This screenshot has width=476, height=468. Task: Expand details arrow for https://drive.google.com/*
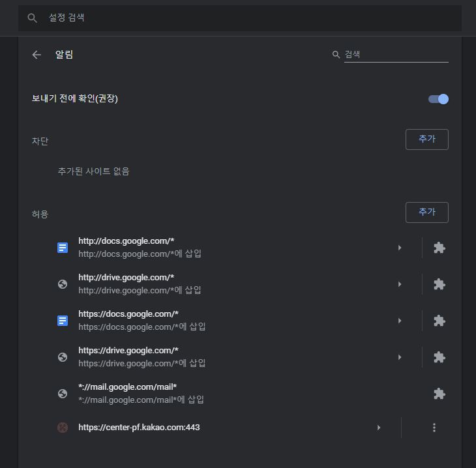[x=400, y=357]
